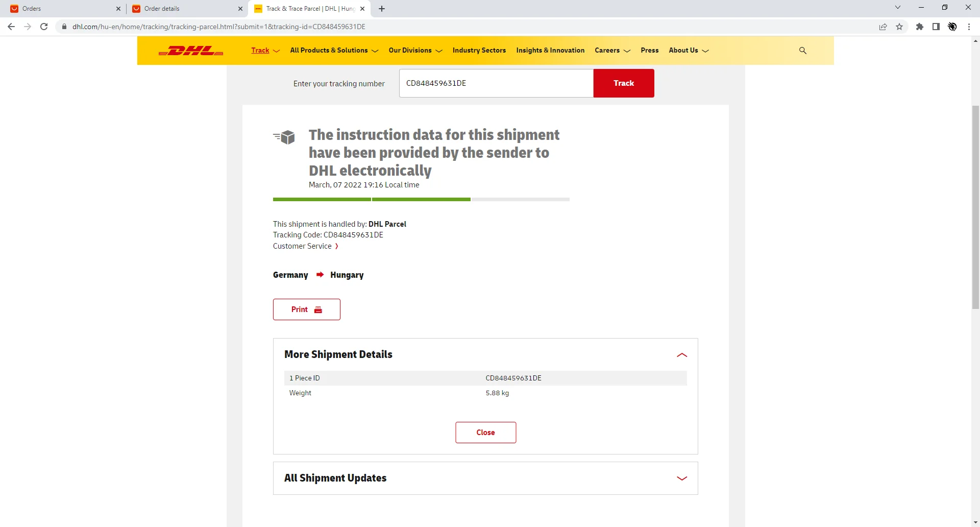
Task: Click the browser address bar URL
Action: pyautogui.click(x=219, y=27)
